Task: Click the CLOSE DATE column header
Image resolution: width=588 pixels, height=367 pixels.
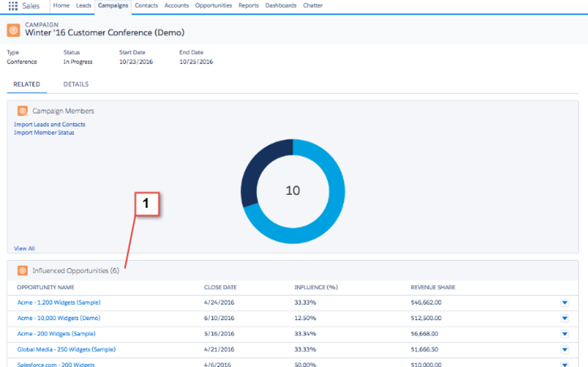Action: click(x=220, y=287)
